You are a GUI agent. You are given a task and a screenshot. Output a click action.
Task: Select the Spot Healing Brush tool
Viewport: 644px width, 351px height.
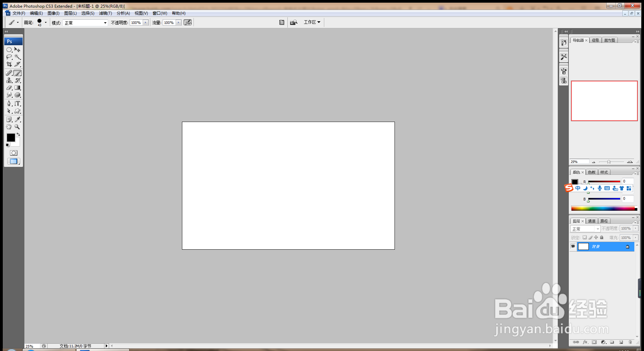(9, 73)
